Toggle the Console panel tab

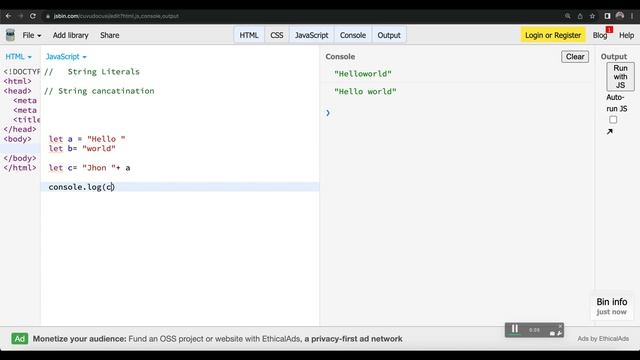(353, 35)
